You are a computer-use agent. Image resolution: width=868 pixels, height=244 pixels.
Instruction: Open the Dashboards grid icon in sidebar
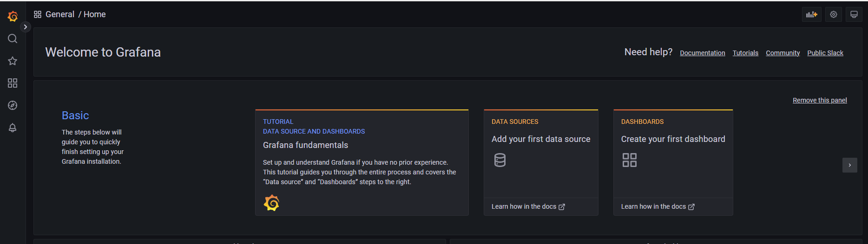[x=13, y=83]
